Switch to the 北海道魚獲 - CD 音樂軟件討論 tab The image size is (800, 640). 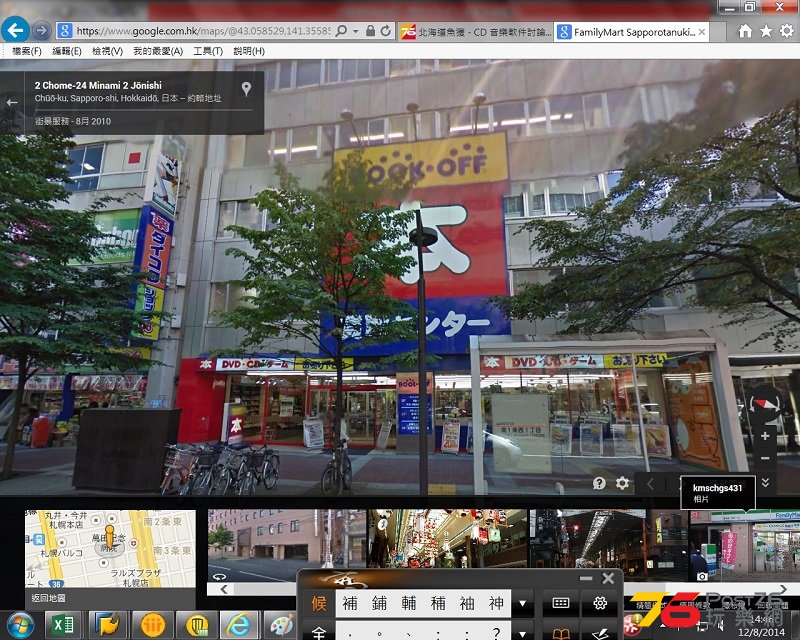(476, 32)
